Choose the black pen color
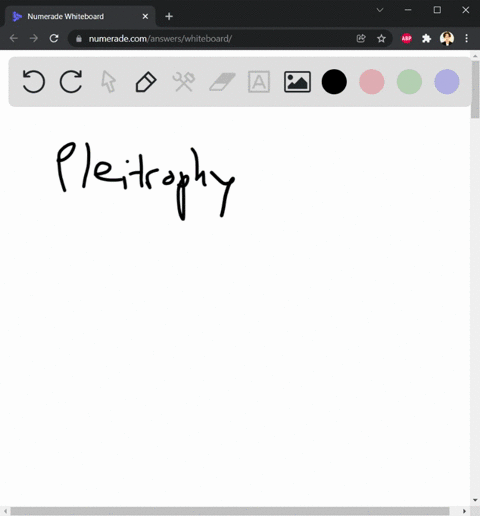This screenshot has width=480, height=516. click(x=334, y=82)
